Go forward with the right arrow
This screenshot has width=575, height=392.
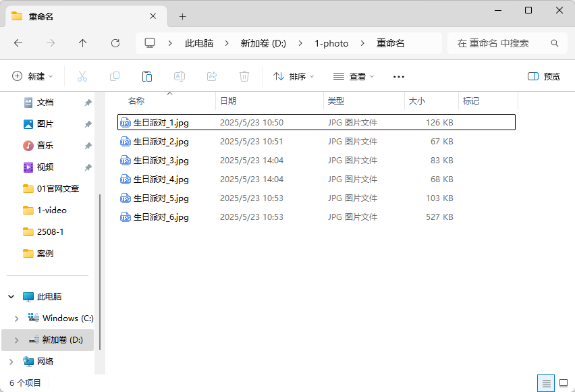(51, 43)
